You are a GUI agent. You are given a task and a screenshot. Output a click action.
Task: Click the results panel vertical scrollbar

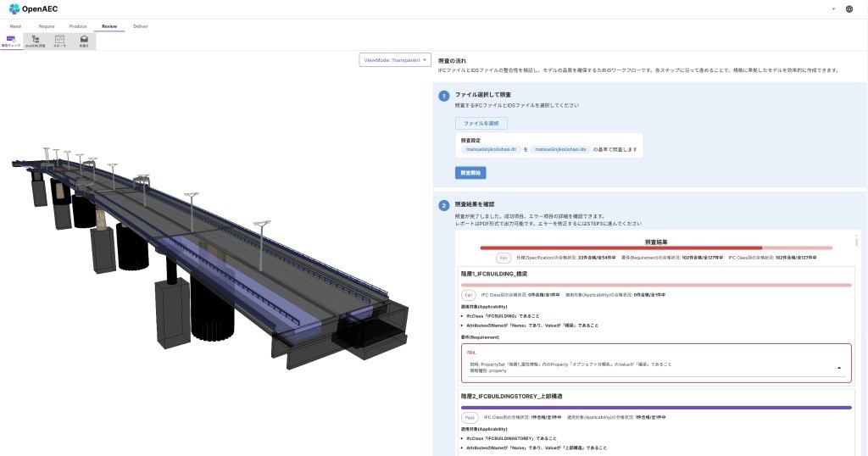coord(856,241)
